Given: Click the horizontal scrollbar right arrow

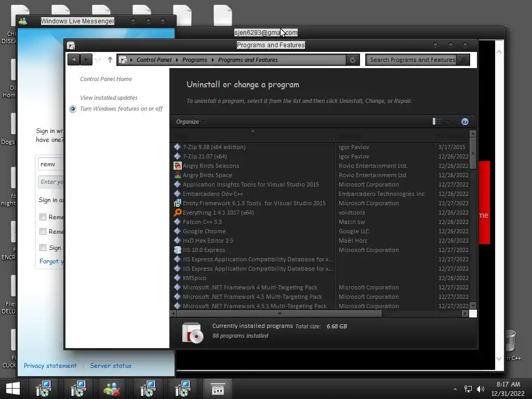Looking at the screenshot, I should point(465,313).
